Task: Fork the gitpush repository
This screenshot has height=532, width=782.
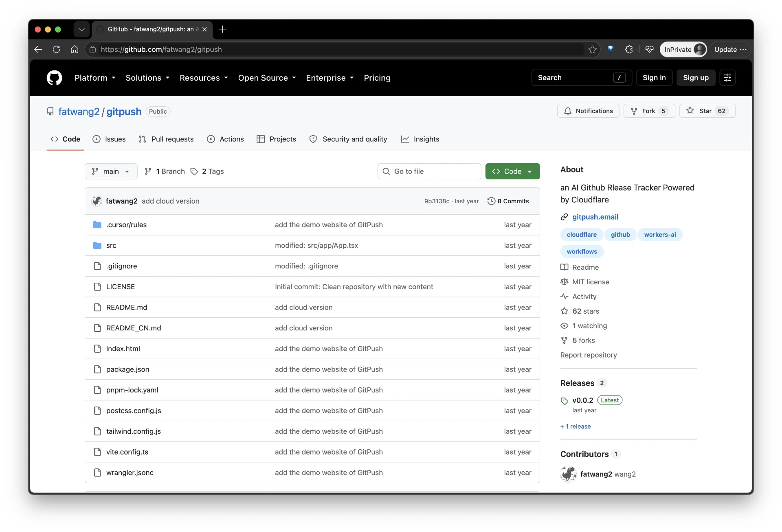Action: [x=649, y=111]
